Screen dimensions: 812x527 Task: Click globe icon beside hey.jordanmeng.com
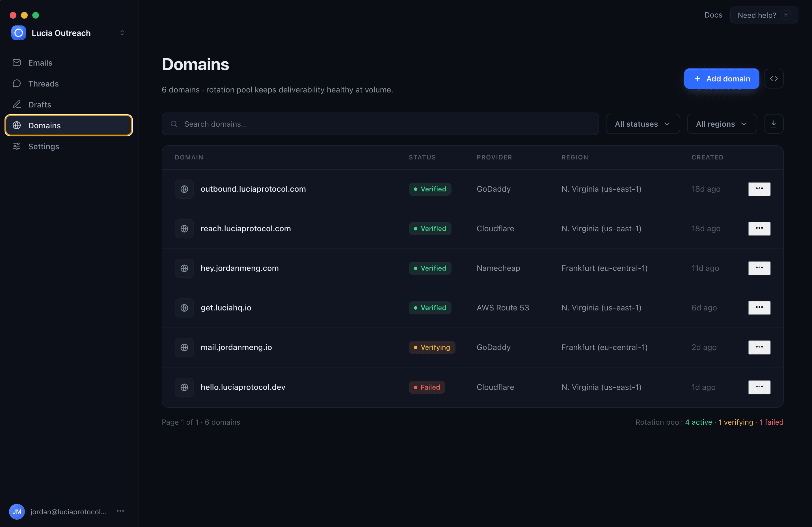(x=184, y=268)
